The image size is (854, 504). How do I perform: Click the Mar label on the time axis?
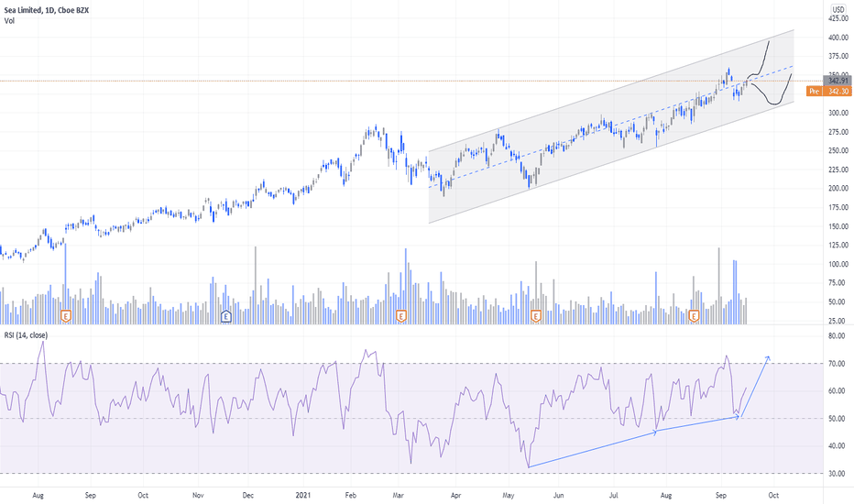click(398, 495)
